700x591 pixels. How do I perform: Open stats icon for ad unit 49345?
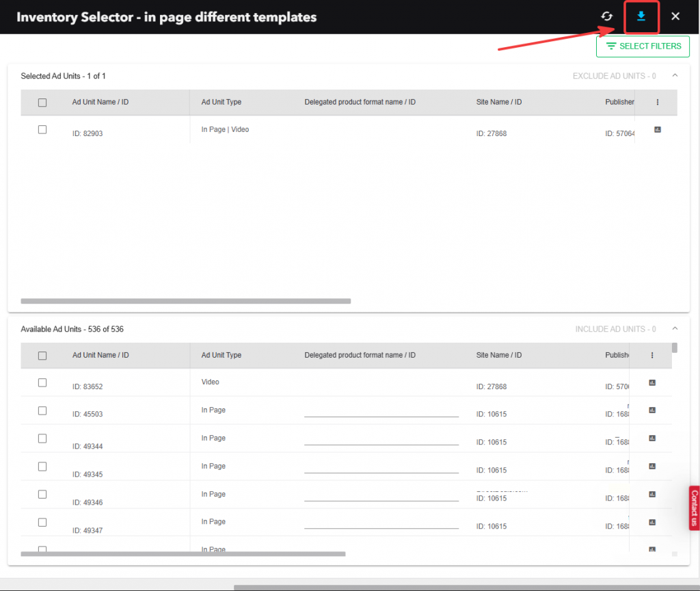pyautogui.click(x=652, y=467)
